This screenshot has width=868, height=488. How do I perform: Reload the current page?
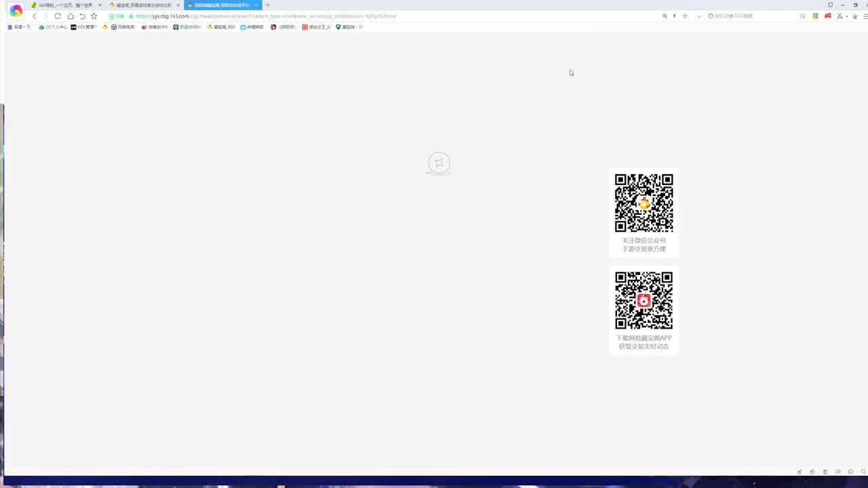(x=58, y=16)
